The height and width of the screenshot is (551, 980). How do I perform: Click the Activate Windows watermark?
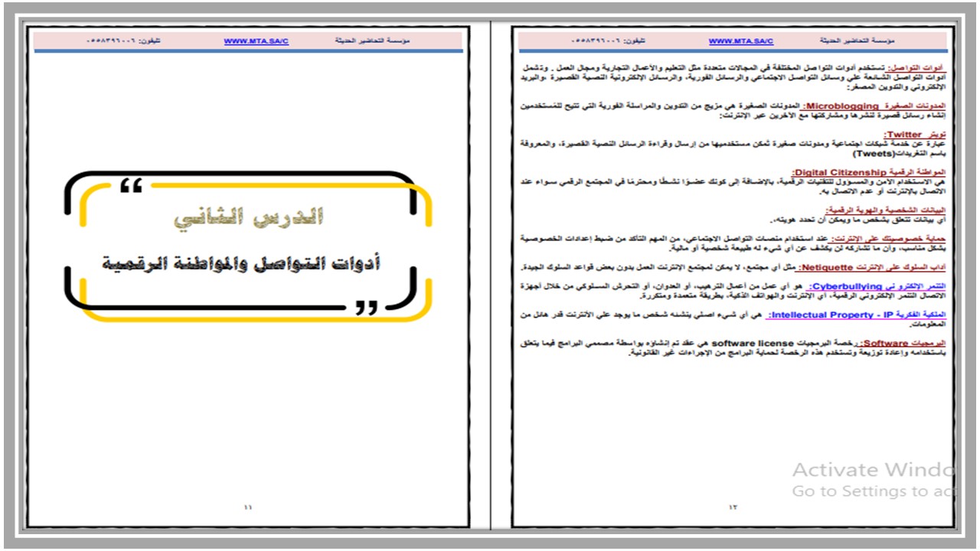click(x=873, y=480)
